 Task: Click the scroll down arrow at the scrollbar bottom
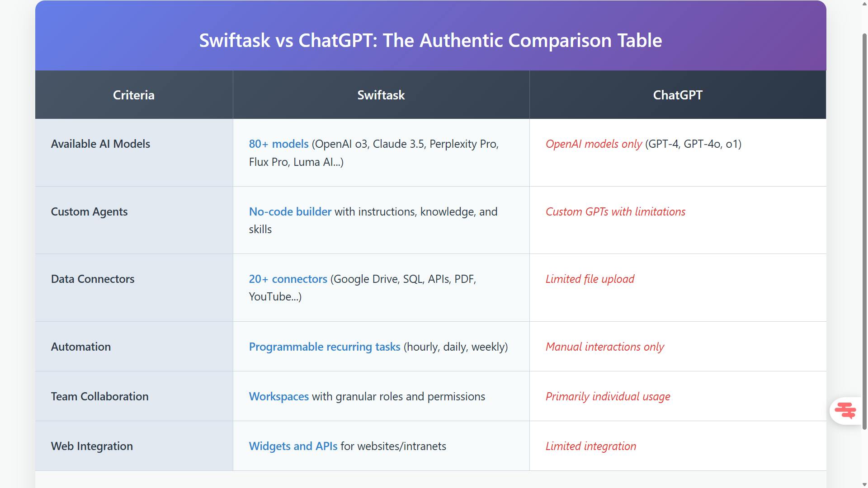[x=864, y=484]
